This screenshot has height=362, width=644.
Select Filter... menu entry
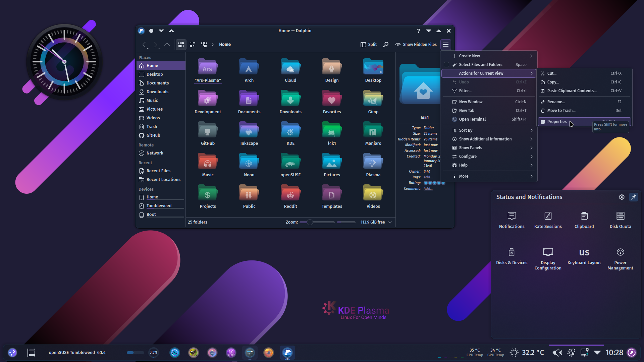(x=489, y=91)
